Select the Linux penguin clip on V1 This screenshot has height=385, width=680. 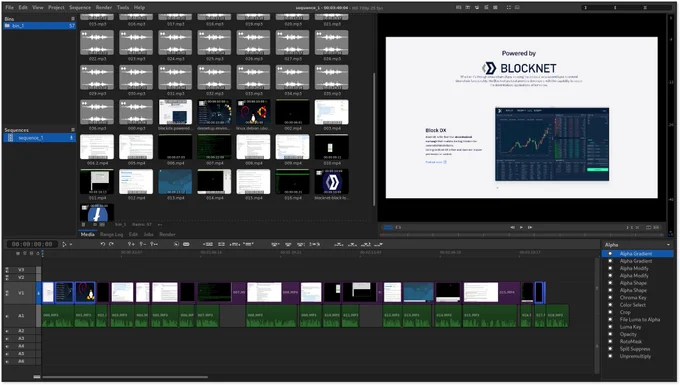point(85,292)
